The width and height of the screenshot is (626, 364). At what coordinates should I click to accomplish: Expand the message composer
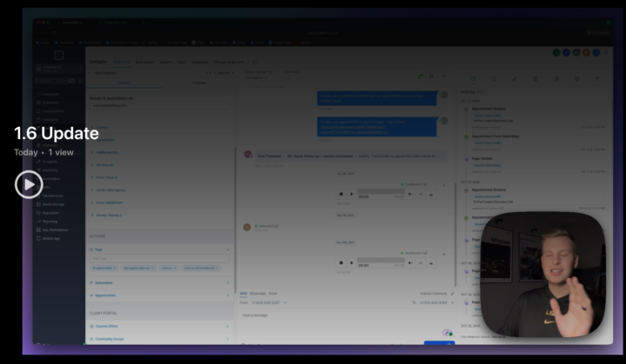[452, 294]
